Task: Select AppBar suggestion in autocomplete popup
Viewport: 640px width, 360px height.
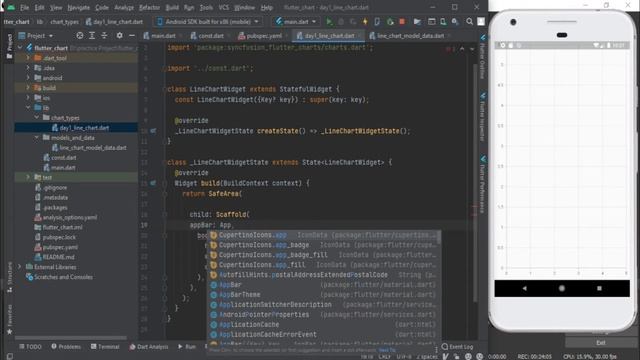Action: [323, 284]
